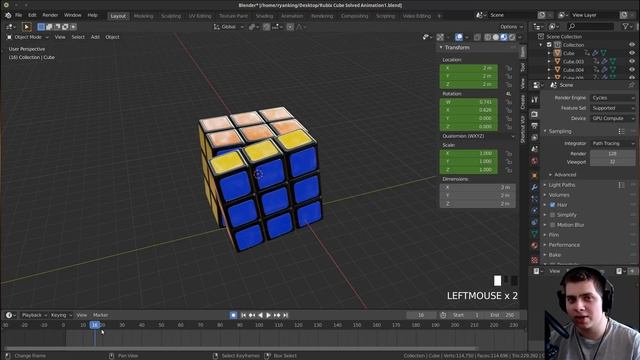The image size is (640, 360).
Task: Toggle viewport overlays icon
Action: click(x=459, y=37)
